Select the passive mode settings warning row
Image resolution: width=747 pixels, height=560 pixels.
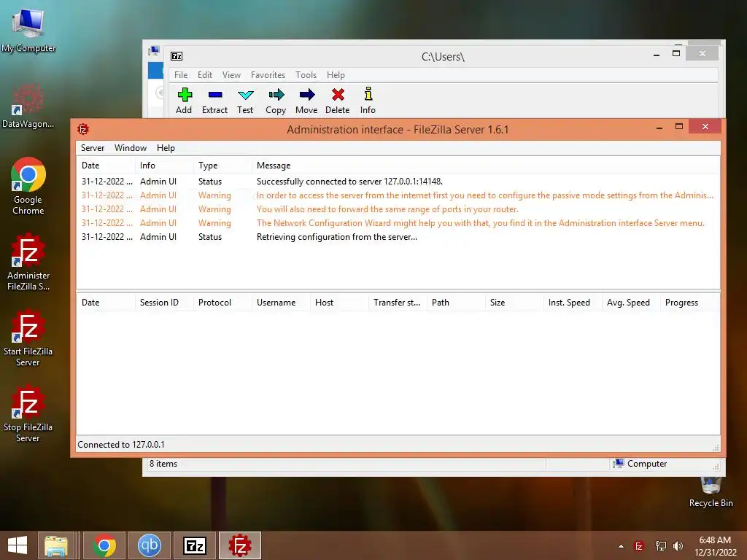(398, 195)
